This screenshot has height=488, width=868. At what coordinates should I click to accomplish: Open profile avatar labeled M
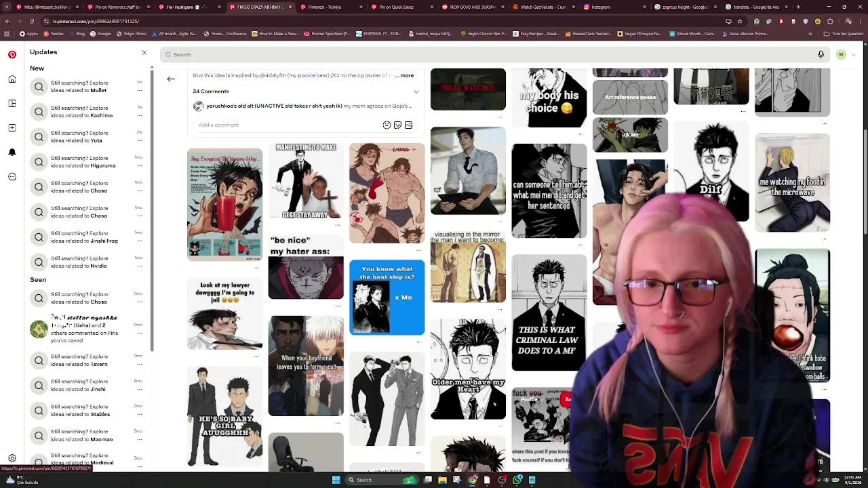841,54
